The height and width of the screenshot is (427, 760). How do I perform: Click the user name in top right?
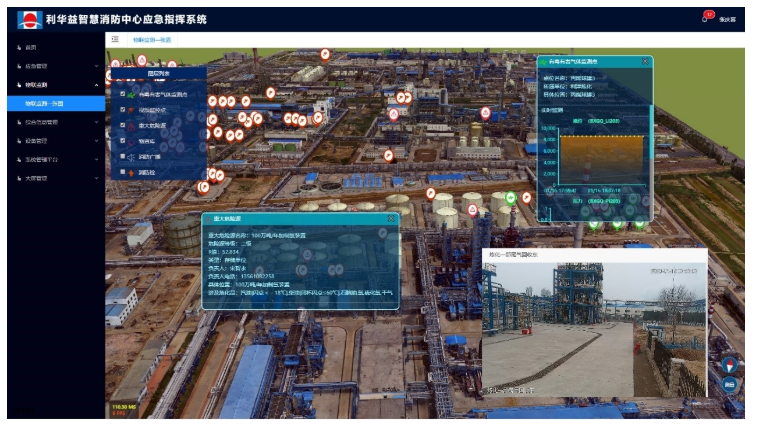(728, 19)
